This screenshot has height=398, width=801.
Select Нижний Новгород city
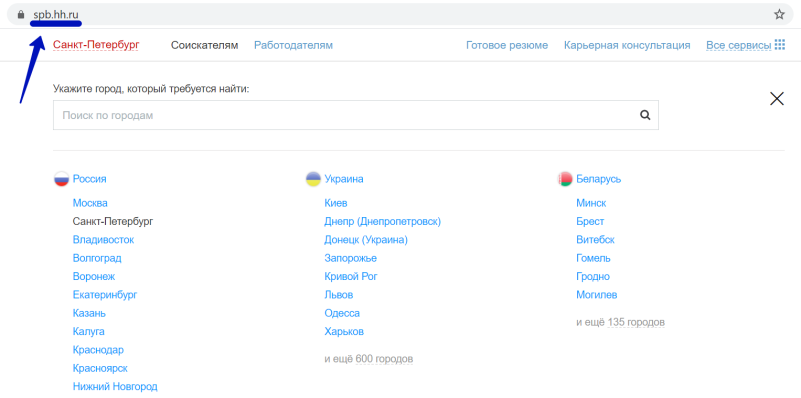click(115, 386)
